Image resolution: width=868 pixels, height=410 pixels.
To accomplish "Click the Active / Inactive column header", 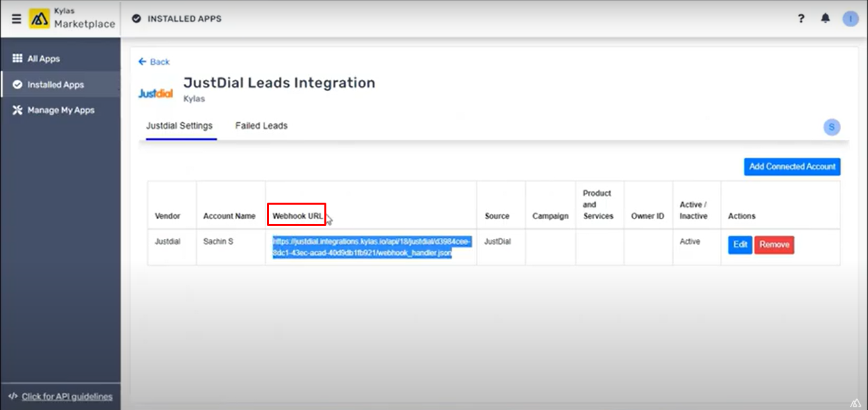I will click(694, 211).
